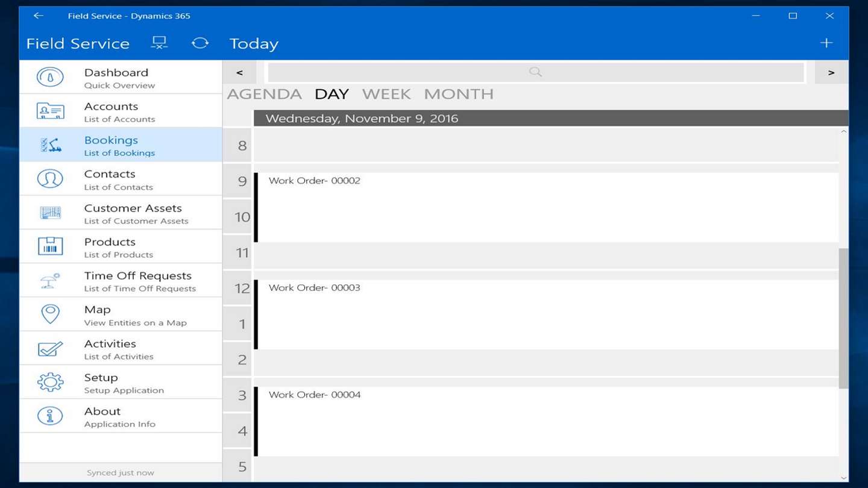The height and width of the screenshot is (488, 868).
Task: Click 'List of Bookings' subtitle
Action: point(119,153)
